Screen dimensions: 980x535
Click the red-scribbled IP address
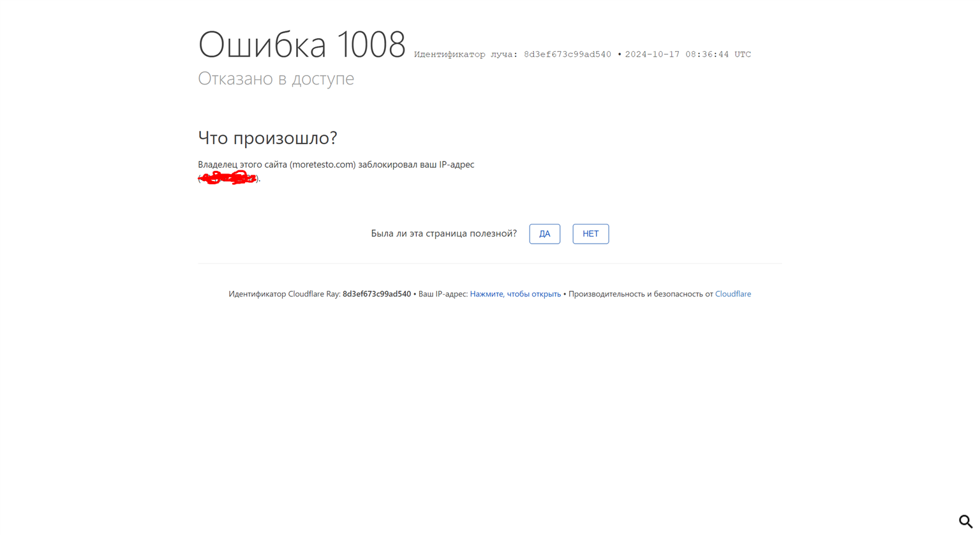pyautogui.click(x=228, y=178)
